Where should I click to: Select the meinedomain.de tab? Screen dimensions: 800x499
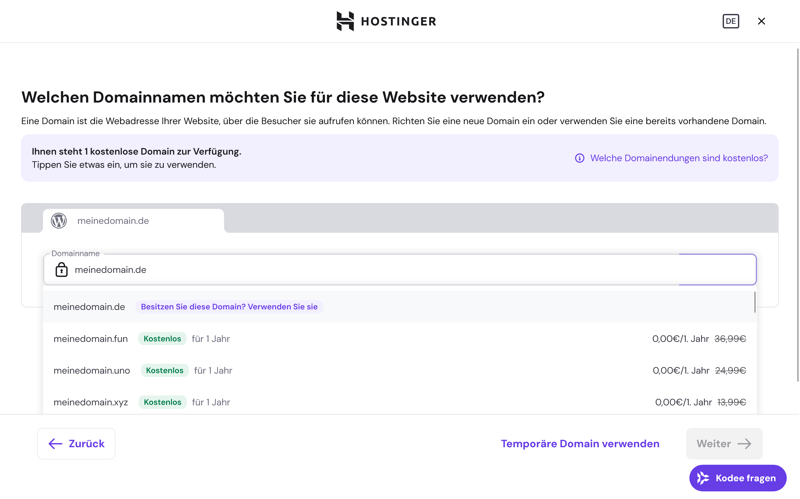click(133, 221)
